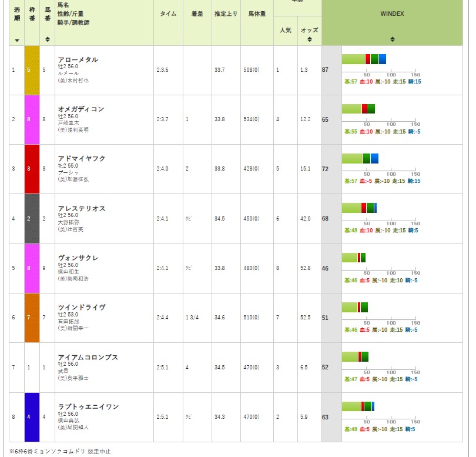Sort the table by WINDEX arrows
Screen dimensions: 476x457
tap(392, 40)
